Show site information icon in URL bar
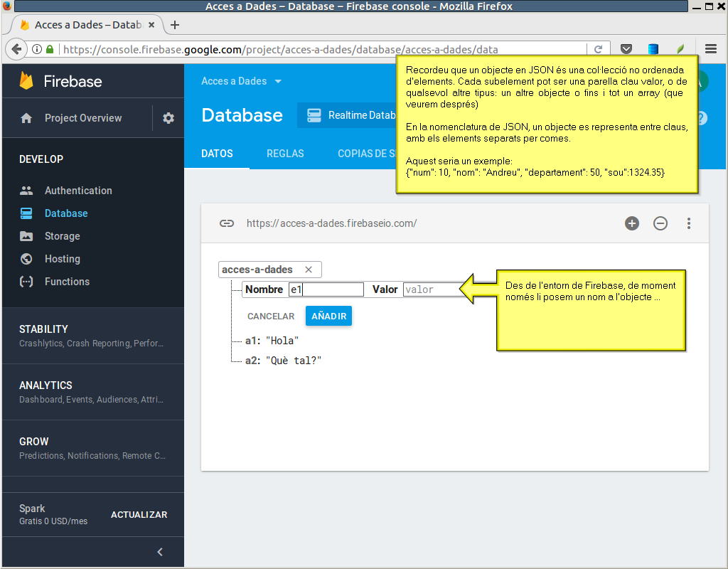 (37, 49)
